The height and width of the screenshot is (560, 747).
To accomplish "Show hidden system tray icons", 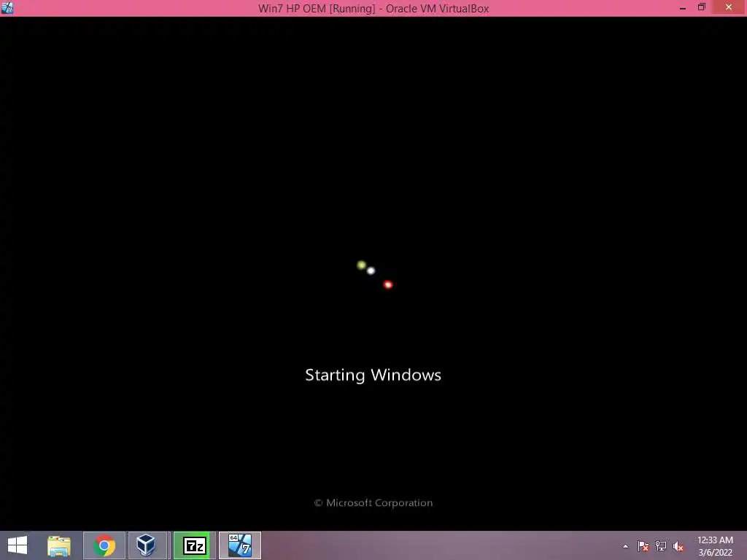I will coord(625,546).
